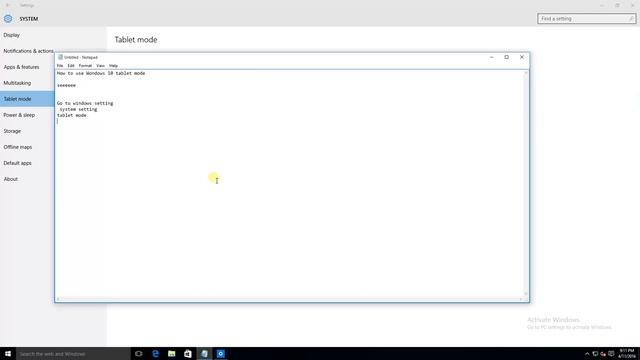Open the Windows Start menu
The width and height of the screenshot is (640, 360).
tap(8, 353)
